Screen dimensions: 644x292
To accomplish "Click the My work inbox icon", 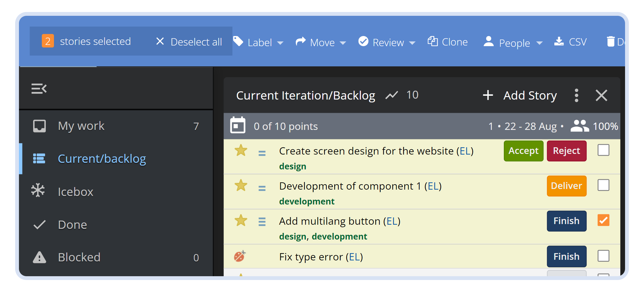I will pyautogui.click(x=39, y=126).
